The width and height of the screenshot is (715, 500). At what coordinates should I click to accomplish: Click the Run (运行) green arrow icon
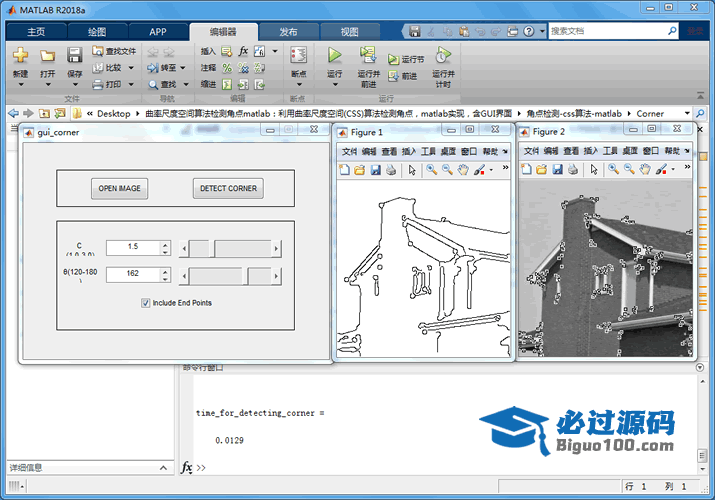334,55
